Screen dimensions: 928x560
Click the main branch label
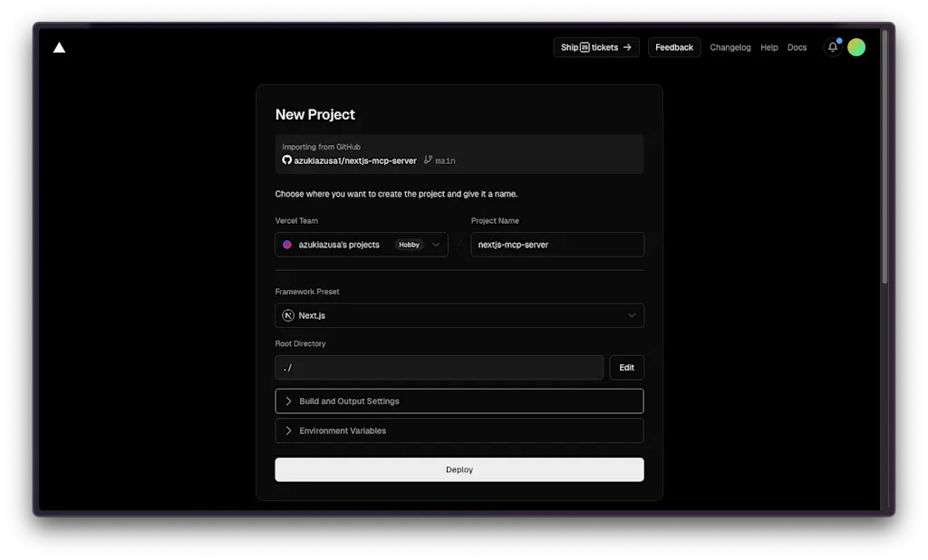pos(445,160)
